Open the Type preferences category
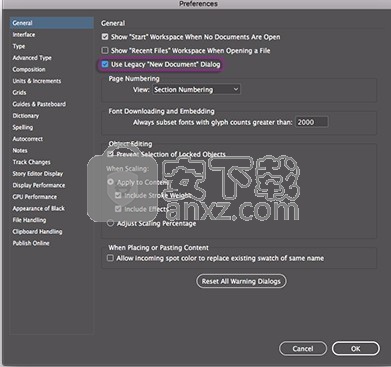The width and height of the screenshot is (391, 367). 19,46
